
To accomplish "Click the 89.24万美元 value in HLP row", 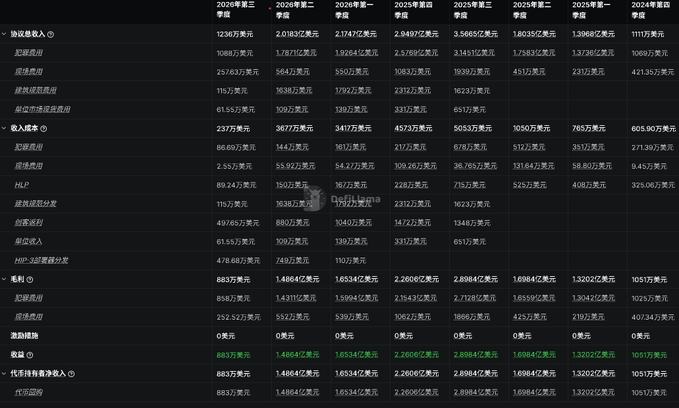I will [236, 185].
